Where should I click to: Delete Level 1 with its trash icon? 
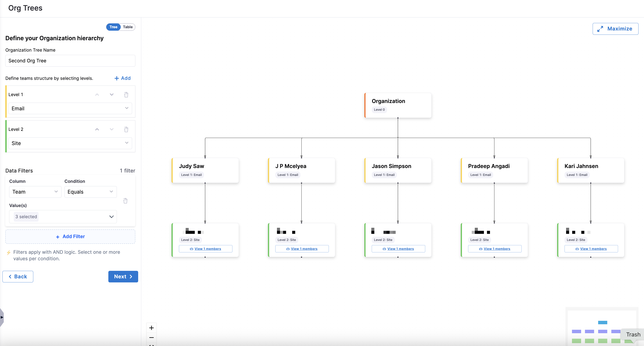[x=126, y=95]
